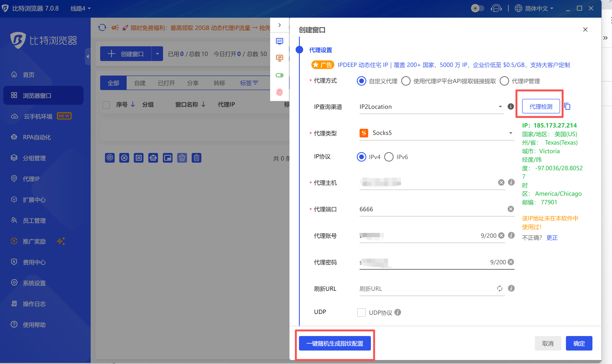612x364 pixels.
Task: Click the square X icon in bottom toolbar
Action: (x=139, y=158)
